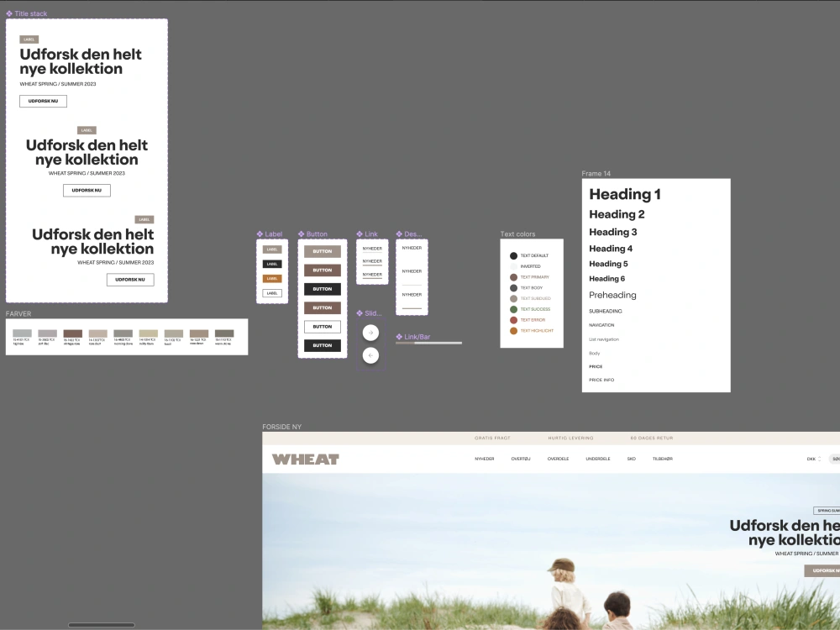Viewport: 840px width, 630px height.
Task: Click the List navigation text sample
Action: (x=604, y=339)
